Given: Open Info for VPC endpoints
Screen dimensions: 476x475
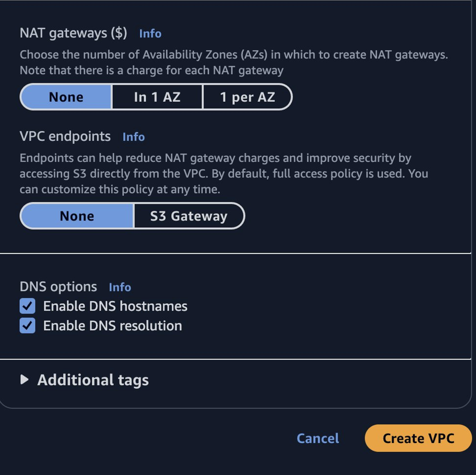Looking at the screenshot, I should click(x=134, y=137).
